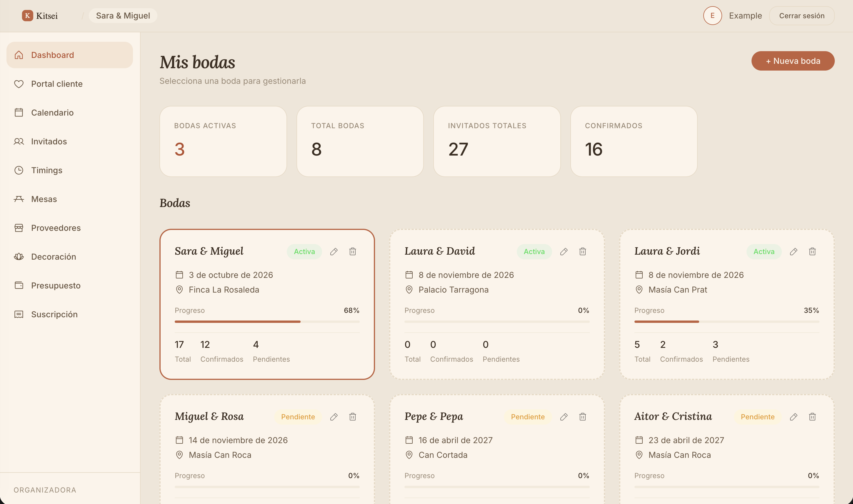Viewport: 853px width, 504px height.
Task: Click location pin next to Masía Can Prat
Action: [639, 290]
